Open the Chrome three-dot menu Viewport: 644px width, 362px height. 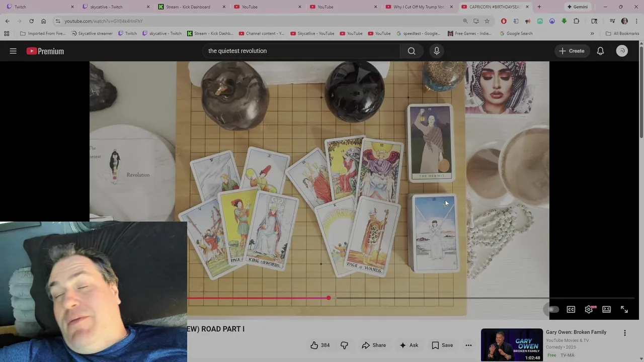tap(636, 21)
